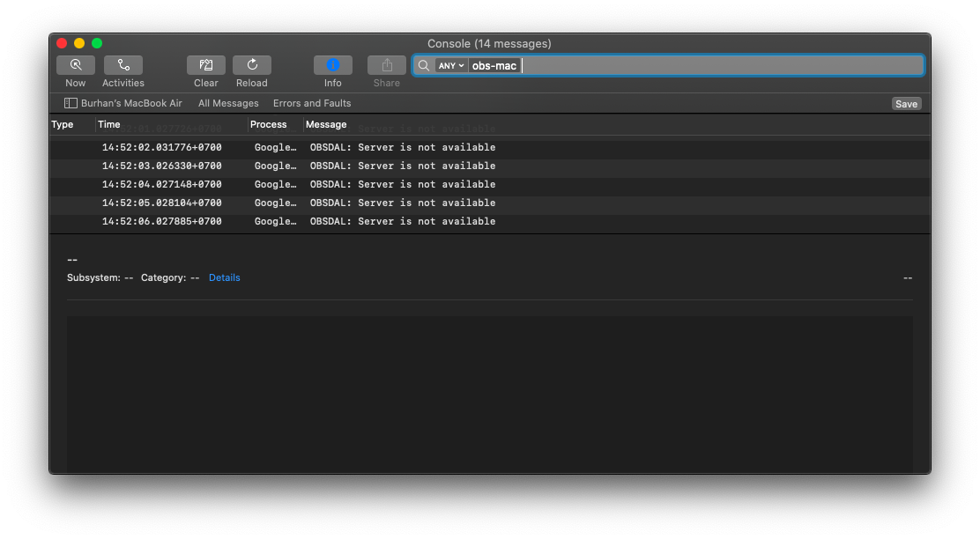980x539 pixels.
Task: Sort messages by the Time column
Action: pyautogui.click(x=108, y=124)
